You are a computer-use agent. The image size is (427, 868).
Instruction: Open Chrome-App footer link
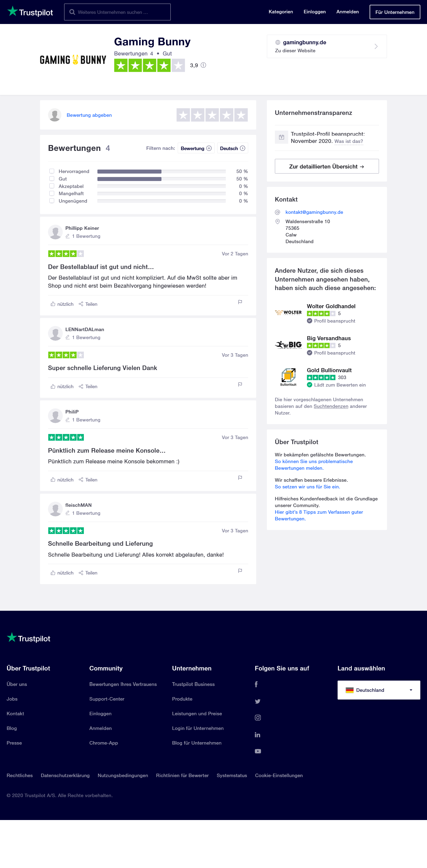104,743
